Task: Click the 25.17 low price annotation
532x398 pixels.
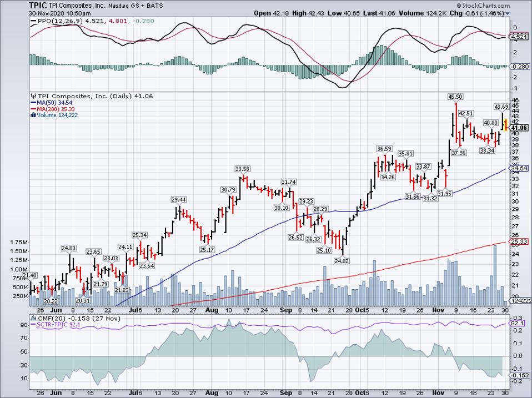Action: pyautogui.click(x=207, y=250)
